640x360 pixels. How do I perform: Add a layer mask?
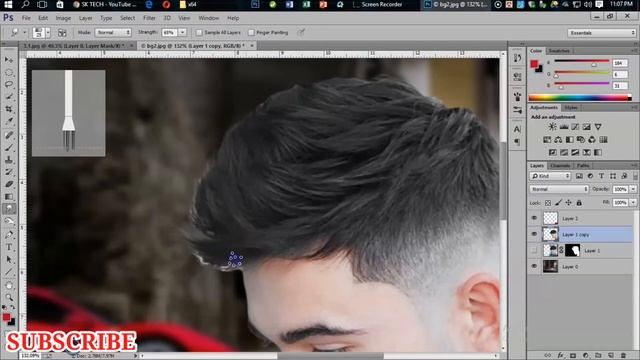573,356
